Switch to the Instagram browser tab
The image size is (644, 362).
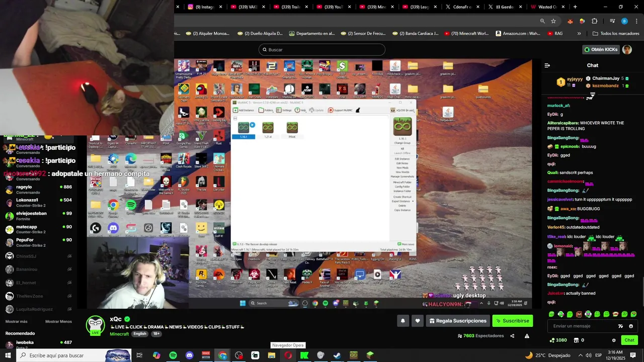point(205,7)
